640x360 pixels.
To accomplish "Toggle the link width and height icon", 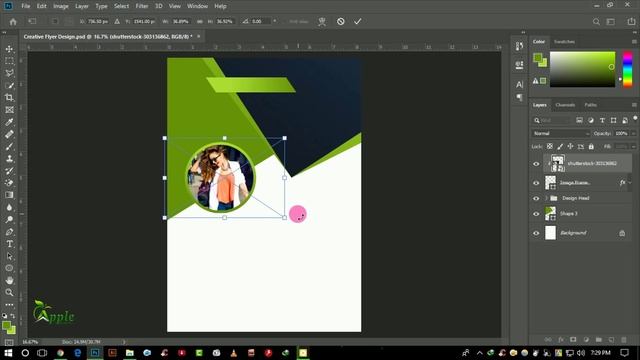I will coord(200,21).
